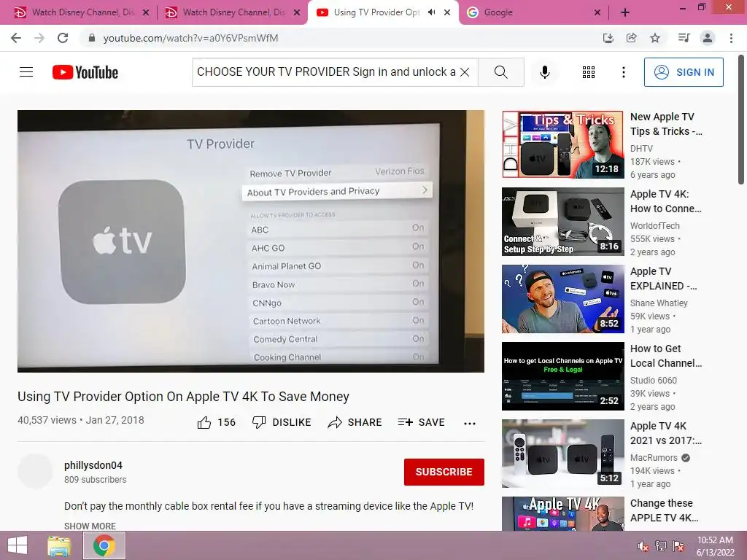This screenshot has width=747, height=560.
Task: Open File Explorer from taskbar
Action: point(59,545)
